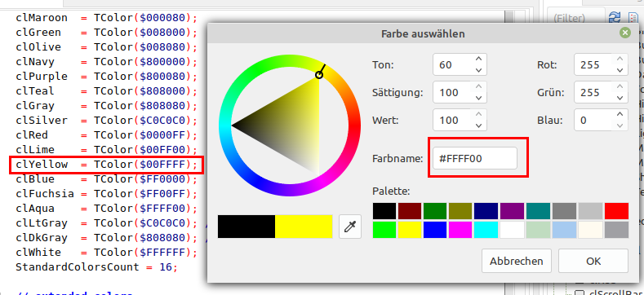Select the bright blue palette swatch
This screenshot has height=295, width=644.
[435, 230]
